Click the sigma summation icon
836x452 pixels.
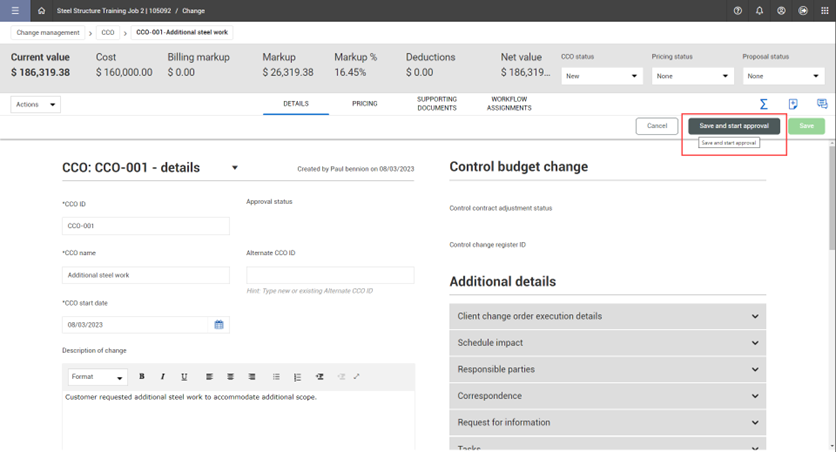point(763,104)
